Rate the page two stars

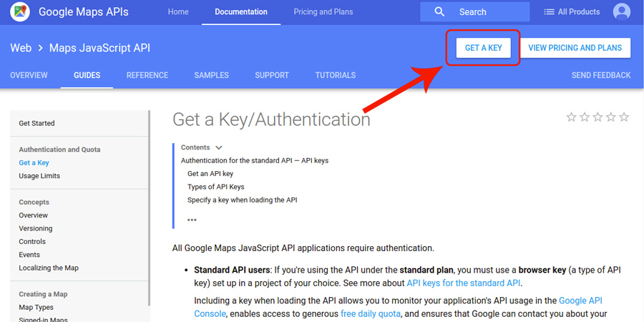click(x=585, y=117)
